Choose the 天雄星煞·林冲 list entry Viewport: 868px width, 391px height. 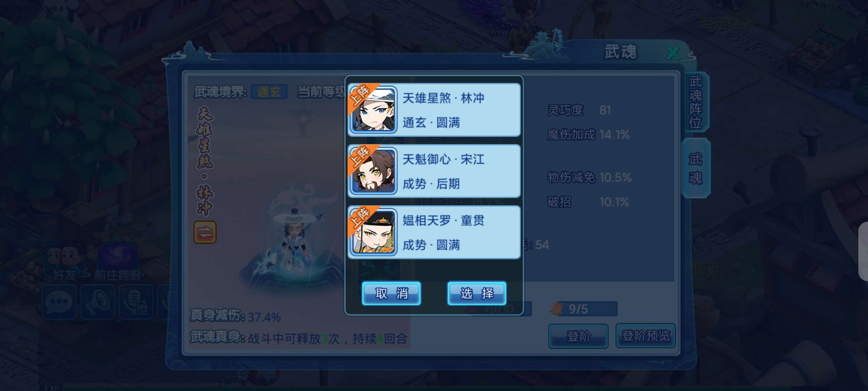click(x=434, y=110)
